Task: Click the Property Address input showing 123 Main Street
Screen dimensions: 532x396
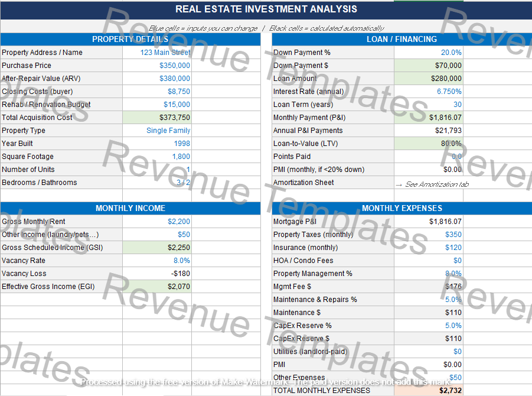Action: [x=167, y=52]
